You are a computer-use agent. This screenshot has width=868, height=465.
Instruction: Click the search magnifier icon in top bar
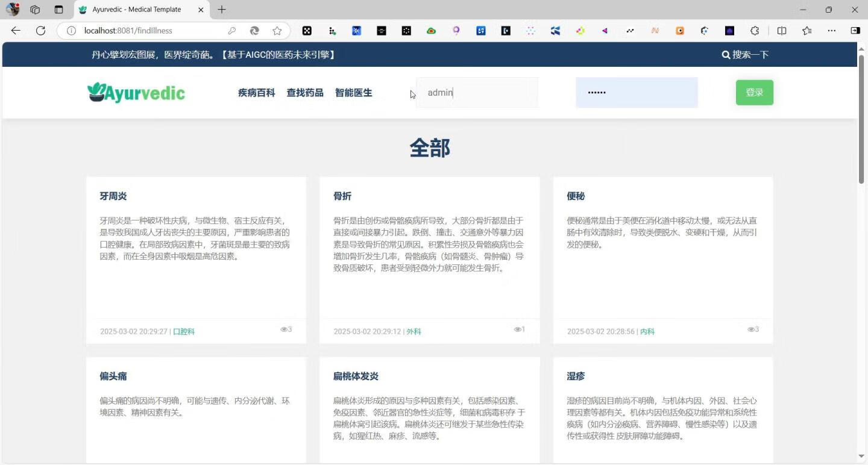[x=726, y=55]
